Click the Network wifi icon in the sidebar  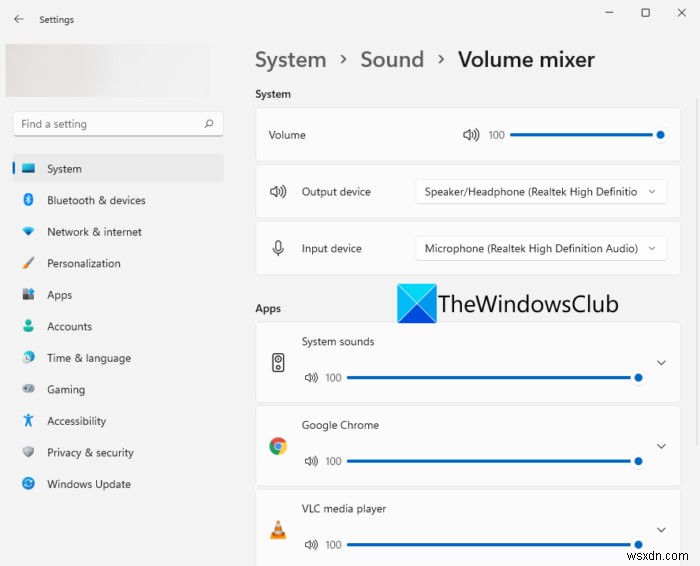[28, 231]
